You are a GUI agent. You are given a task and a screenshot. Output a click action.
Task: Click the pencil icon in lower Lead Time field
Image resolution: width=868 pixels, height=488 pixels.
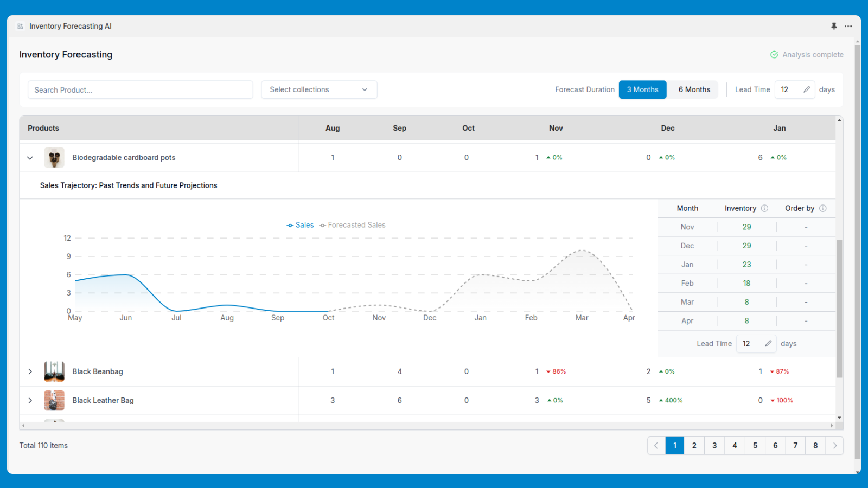click(768, 344)
